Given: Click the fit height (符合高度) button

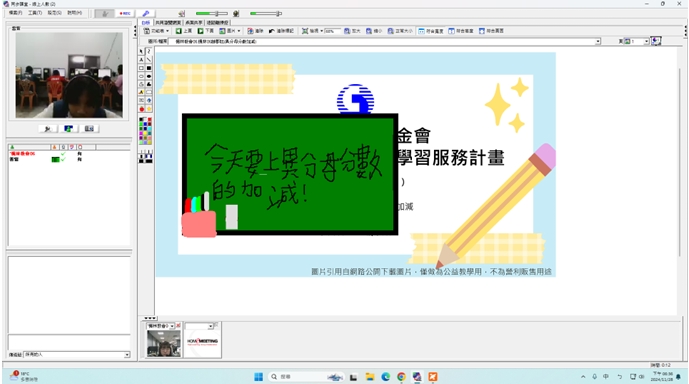Looking at the screenshot, I should click(x=461, y=31).
